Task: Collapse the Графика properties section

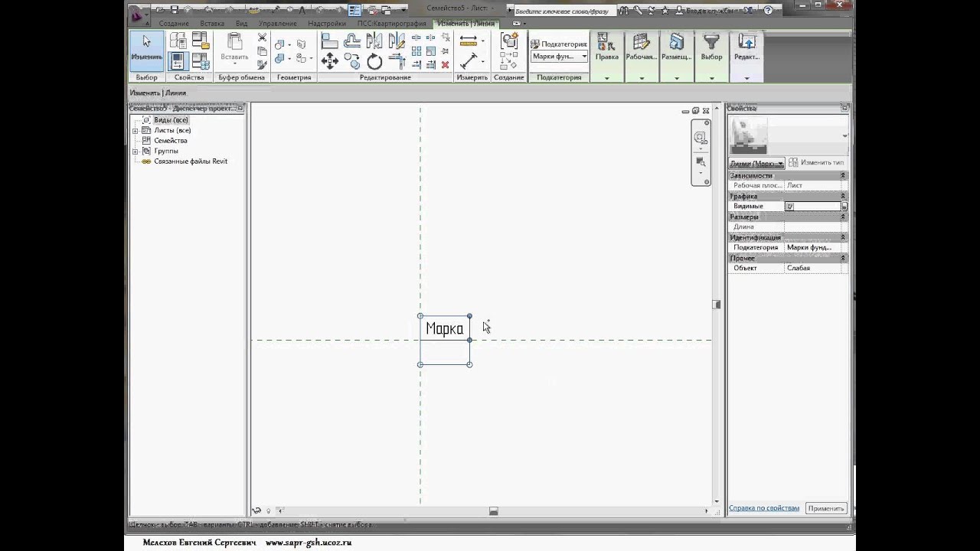Action: pyautogui.click(x=843, y=196)
